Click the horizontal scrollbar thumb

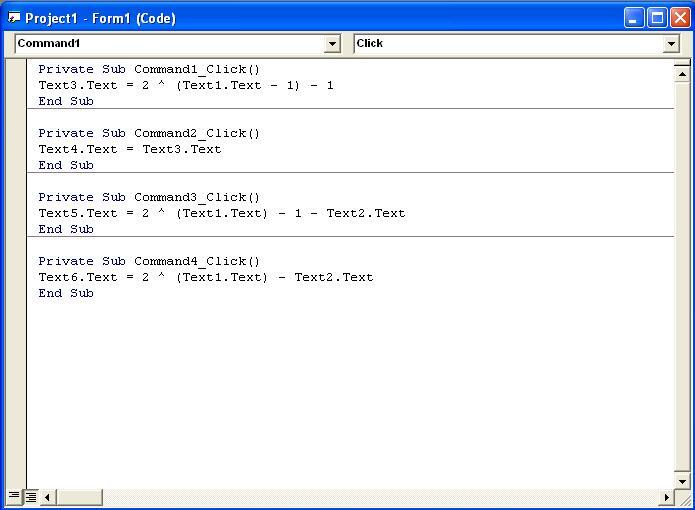79,497
